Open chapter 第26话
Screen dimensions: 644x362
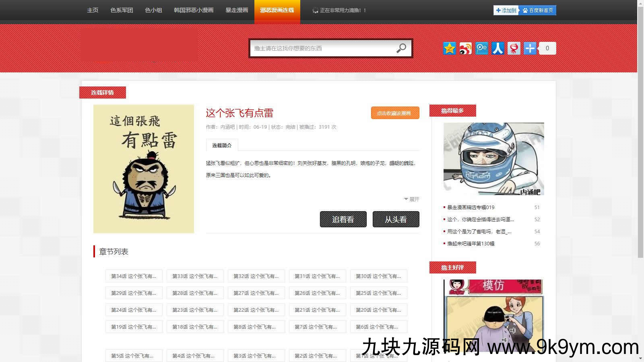(x=318, y=293)
